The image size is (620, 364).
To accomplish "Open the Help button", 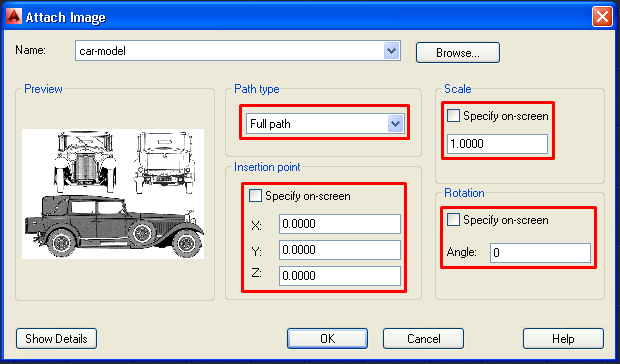I will pos(563,339).
